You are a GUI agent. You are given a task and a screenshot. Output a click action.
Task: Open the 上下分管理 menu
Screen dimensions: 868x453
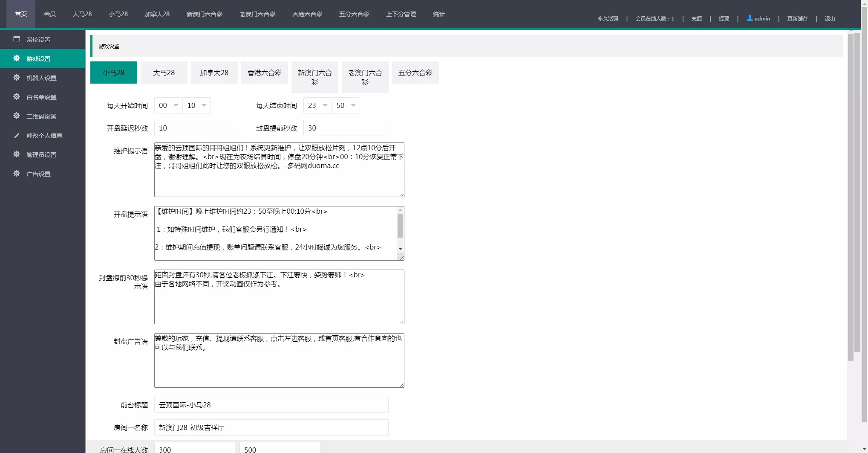coord(401,14)
